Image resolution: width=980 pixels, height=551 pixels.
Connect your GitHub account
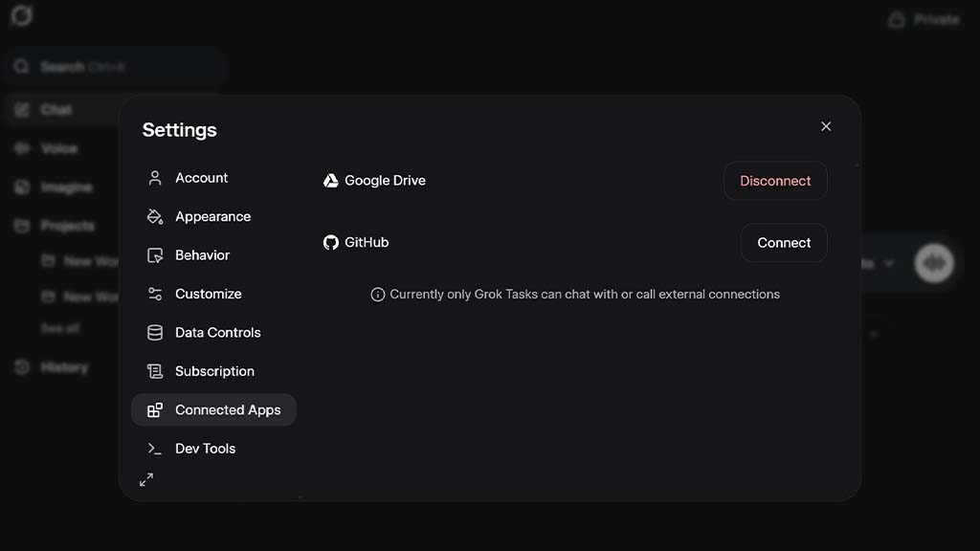[x=783, y=242]
